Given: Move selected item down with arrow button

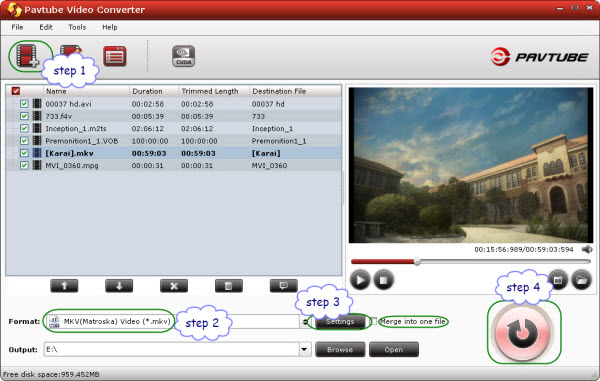Looking at the screenshot, I should click(x=119, y=285).
